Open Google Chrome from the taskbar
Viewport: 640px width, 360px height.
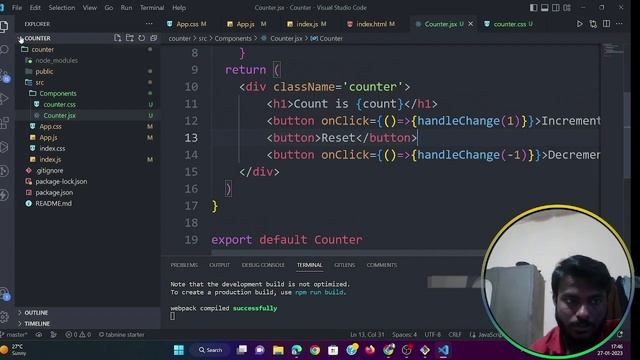(x=315, y=350)
